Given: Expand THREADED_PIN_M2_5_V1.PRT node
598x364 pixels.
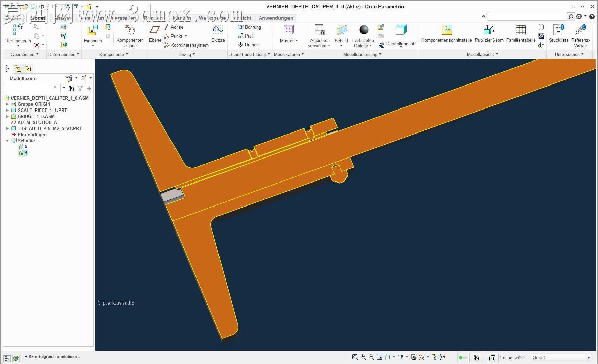Looking at the screenshot, I should (x=7, y=128).
